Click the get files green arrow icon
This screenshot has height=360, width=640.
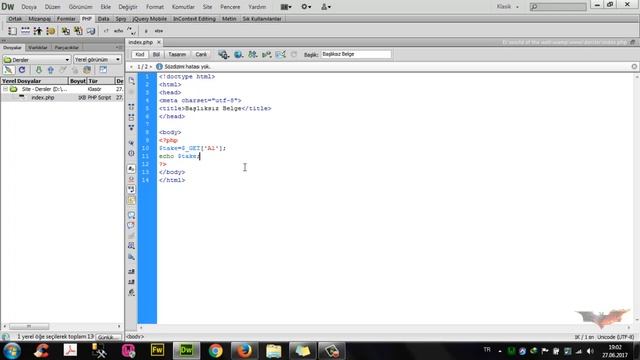[x=38, y=70]
